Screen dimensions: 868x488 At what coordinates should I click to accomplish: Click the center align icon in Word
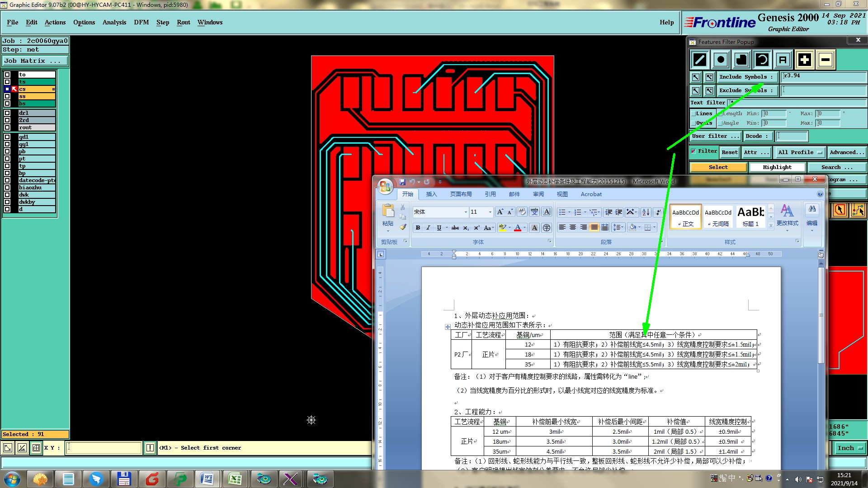pyautogui.click(x=573, y=227)
